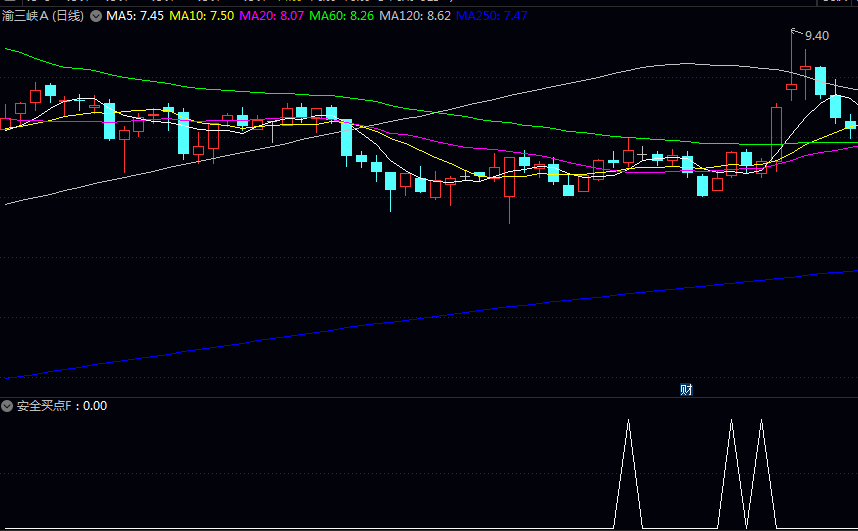Open the dropdown next to 渝三峡A (日线)

point(96,16)
